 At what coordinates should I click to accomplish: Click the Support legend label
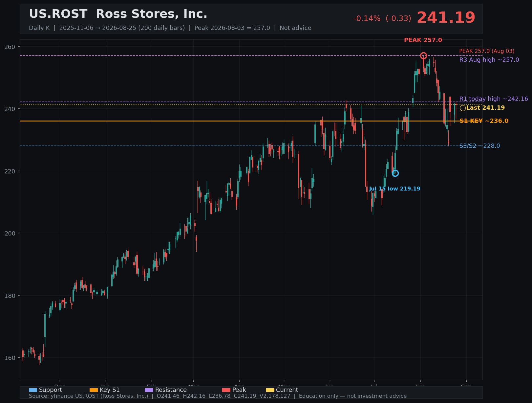click(x=51, y=390)
